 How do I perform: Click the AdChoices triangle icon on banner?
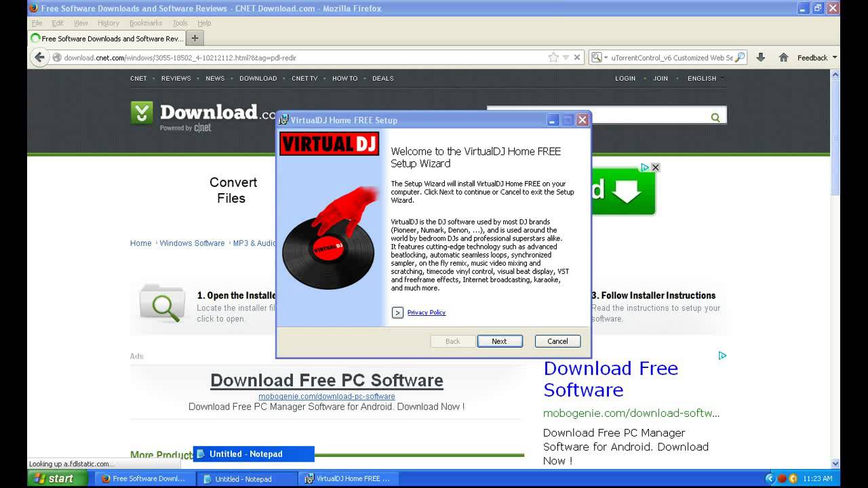tap(646, 167)
